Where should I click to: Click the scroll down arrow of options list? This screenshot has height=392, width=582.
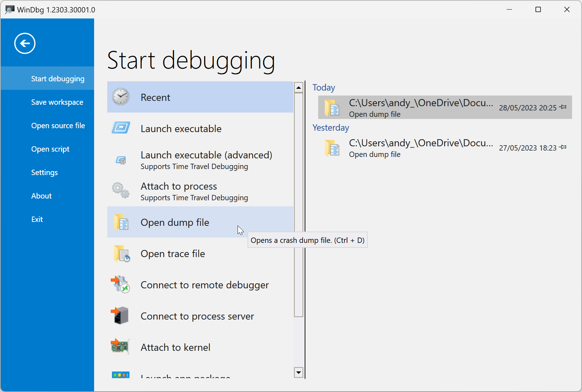click(299, 372)
